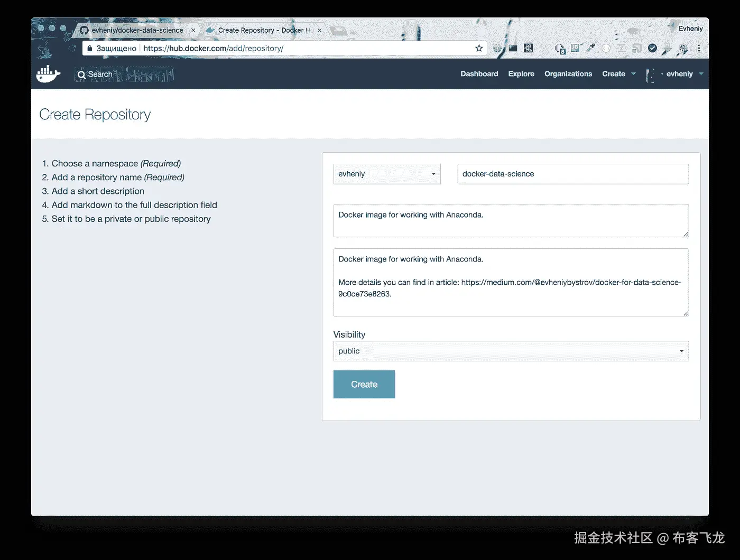Click the film reel extension icon

[683, 49]
